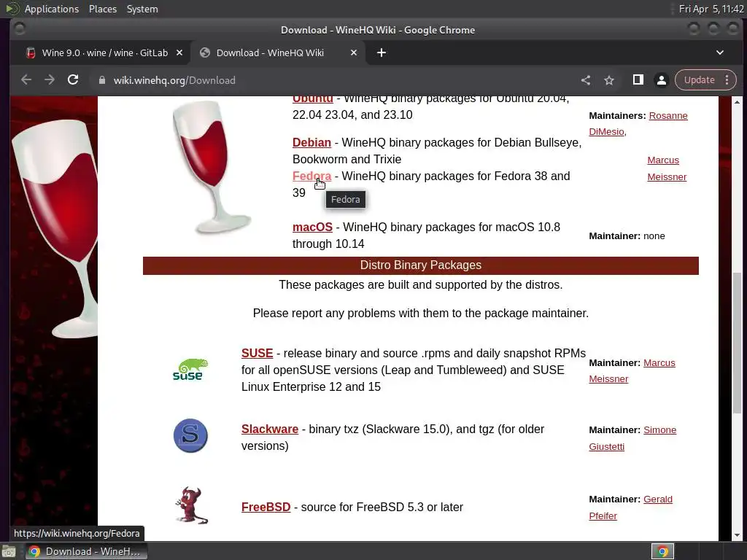The width and height of the screenshot is (747, 560).
Task: Open a new tab with the plus button
Action: coord(382,52)
